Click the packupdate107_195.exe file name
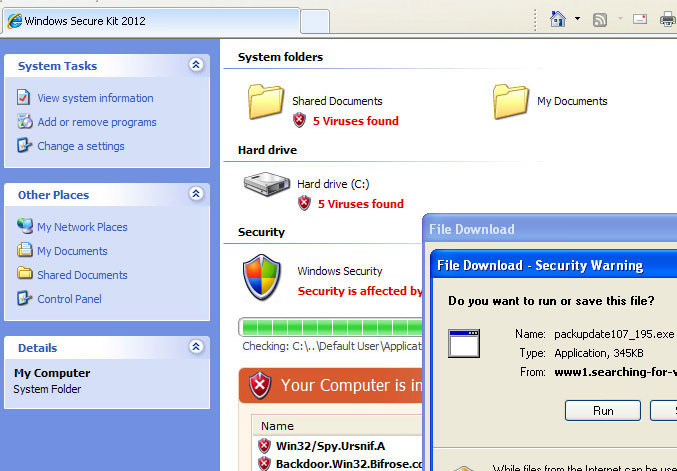This screenshot has height=471, width=677. [x=614, y=334]
